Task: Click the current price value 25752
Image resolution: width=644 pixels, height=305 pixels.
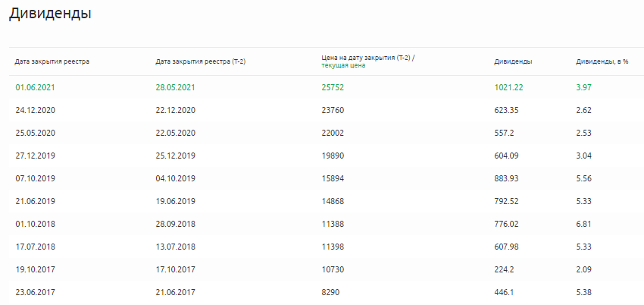Action: [333, 87]
